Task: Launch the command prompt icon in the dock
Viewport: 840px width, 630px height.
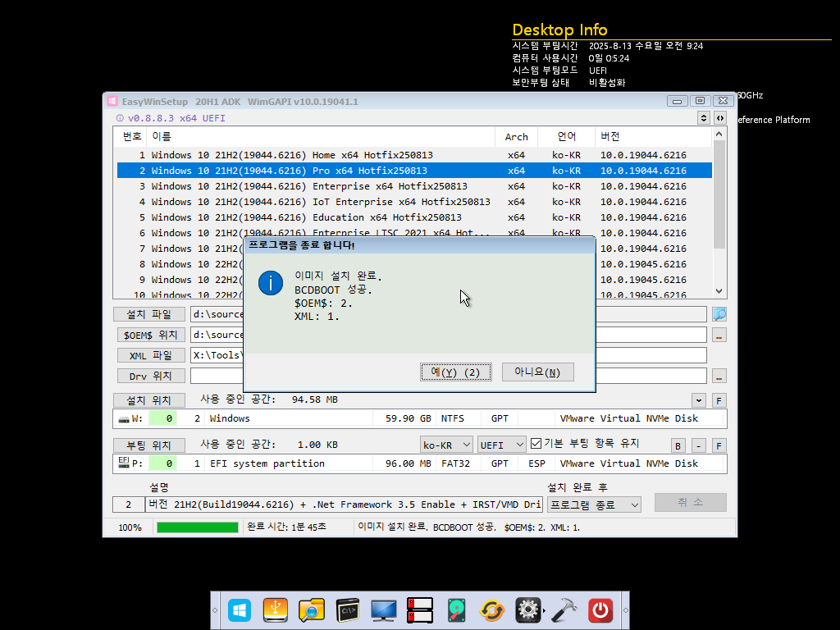Action: pyautogui.click(x=348, y=610)
